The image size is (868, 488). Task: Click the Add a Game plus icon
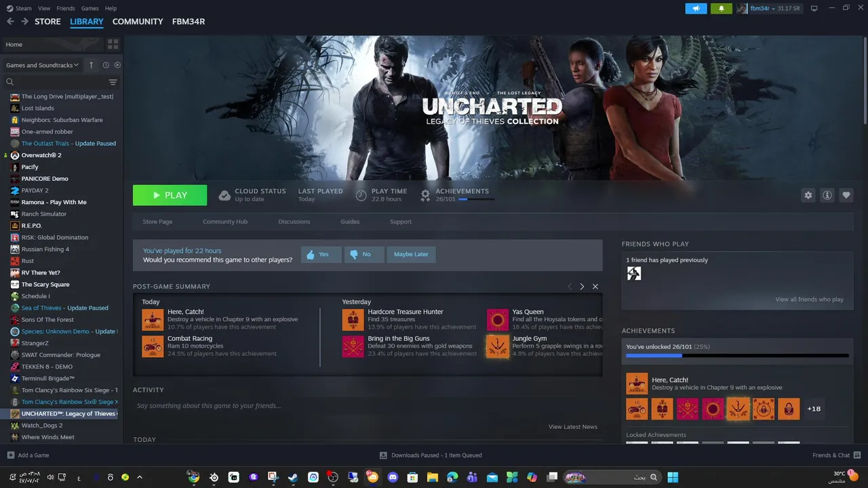10,455
